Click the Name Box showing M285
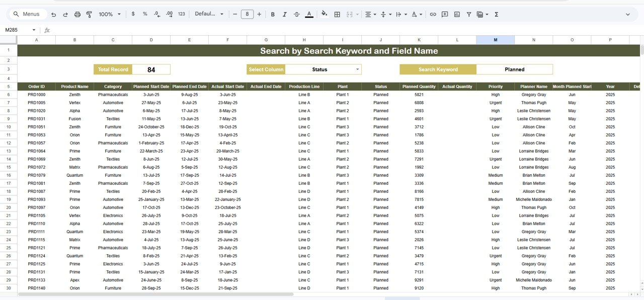 (x=15, y=30)
